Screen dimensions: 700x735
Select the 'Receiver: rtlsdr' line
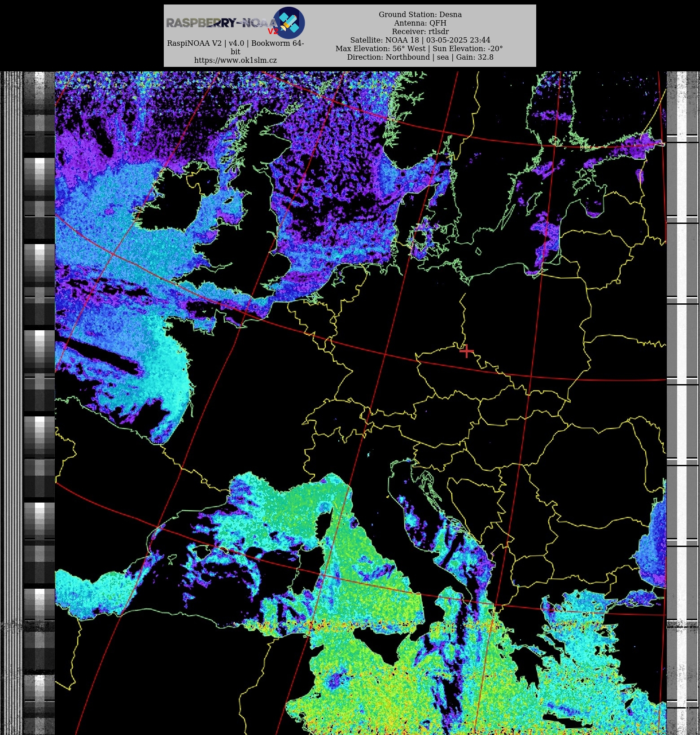pyautogui.click(x=420, y=31)
